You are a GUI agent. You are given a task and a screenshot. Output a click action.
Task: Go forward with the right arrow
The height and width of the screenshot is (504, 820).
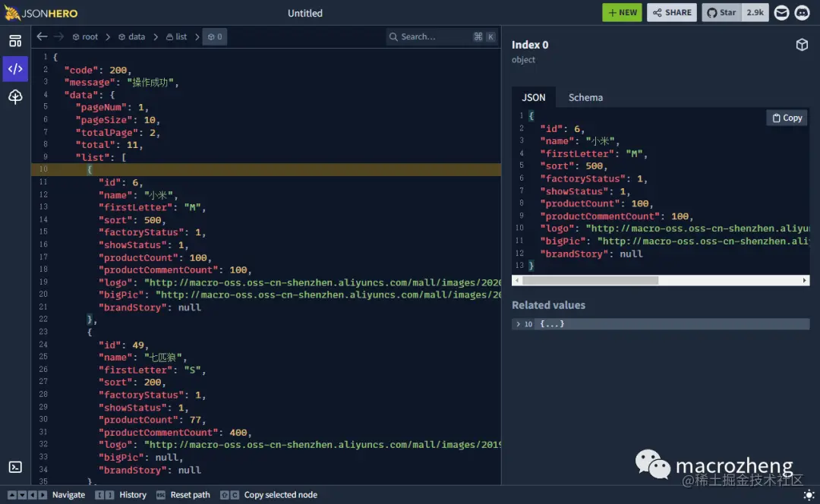58,36
